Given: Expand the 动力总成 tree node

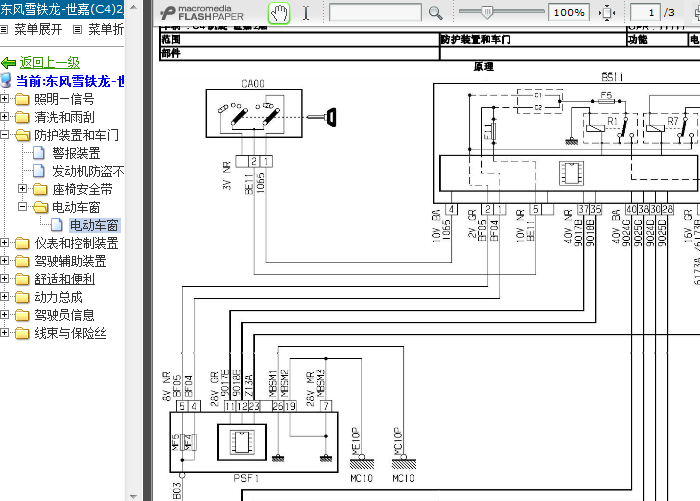Looking at the screenshot, I should point(4,296).
